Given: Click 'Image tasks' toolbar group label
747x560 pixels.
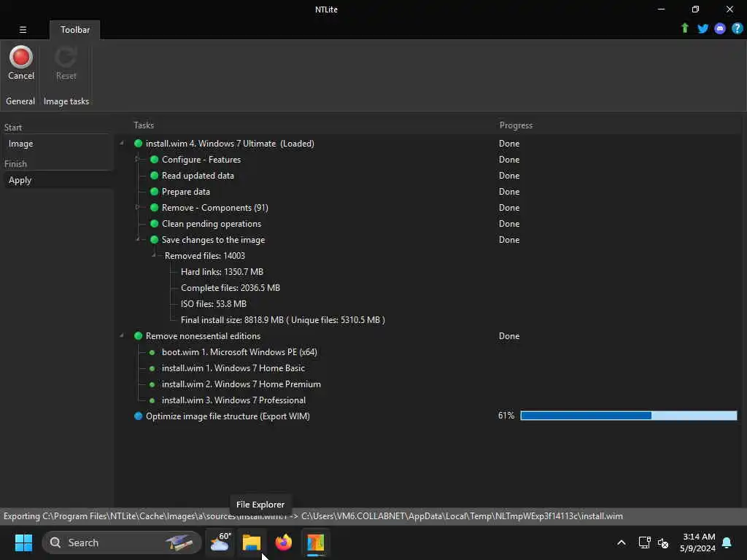Looking at the screenshot, I should click(66, 101).
